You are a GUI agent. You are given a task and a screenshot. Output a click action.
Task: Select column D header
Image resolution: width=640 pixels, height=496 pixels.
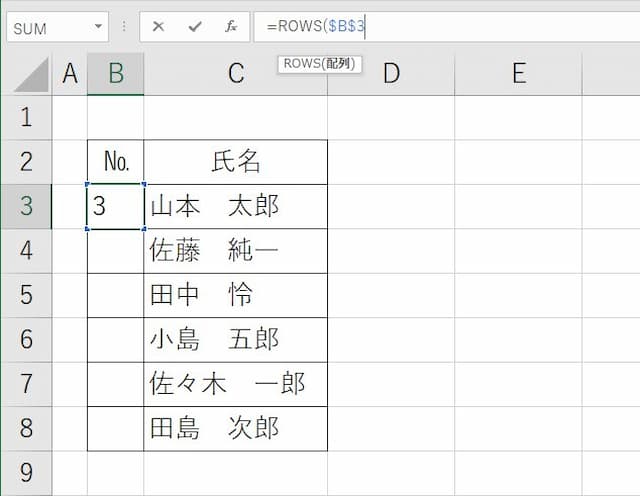391,74
